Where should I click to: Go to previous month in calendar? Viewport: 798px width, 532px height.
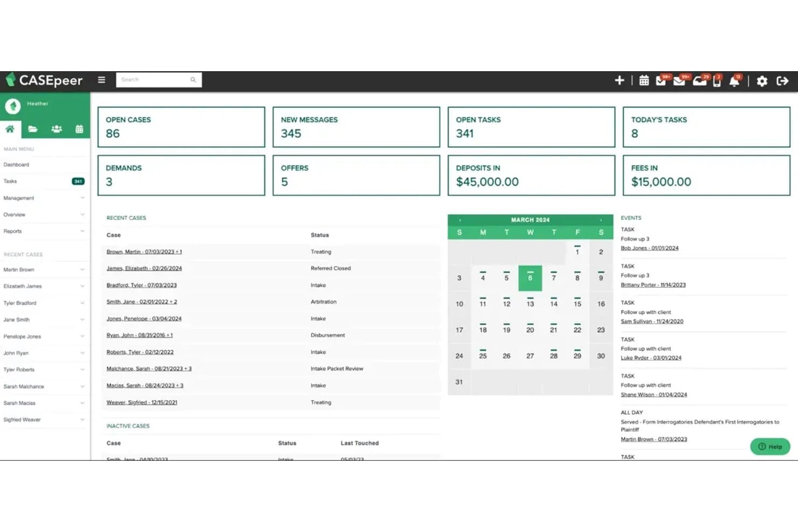460,220
